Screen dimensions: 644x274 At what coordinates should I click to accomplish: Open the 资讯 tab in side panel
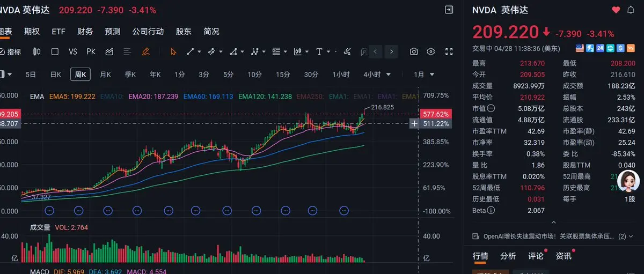[x=563, y=256]
